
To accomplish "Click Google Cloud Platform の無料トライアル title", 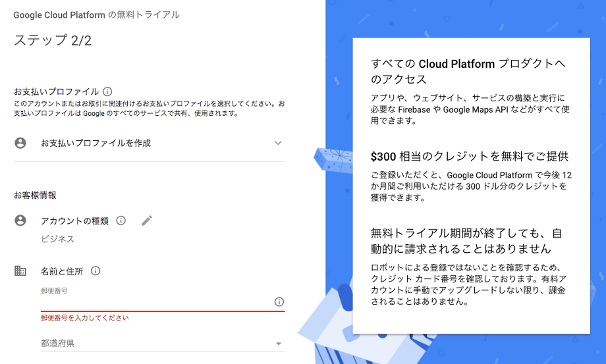I will (x=96, y=14).
